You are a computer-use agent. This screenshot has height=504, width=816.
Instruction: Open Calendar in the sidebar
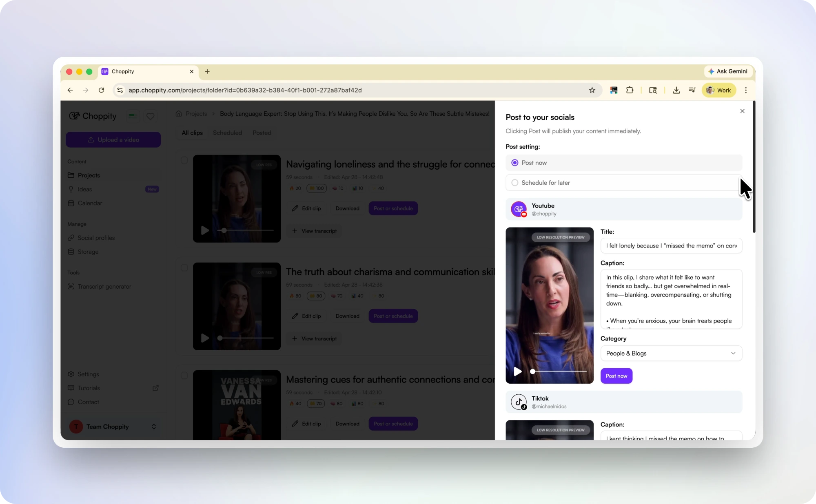[x=113, y=203]
